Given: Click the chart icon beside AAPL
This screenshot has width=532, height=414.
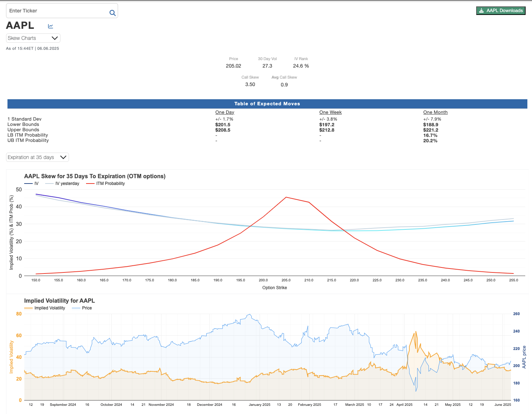Looking at the screenshot, I should pos(50,26).
